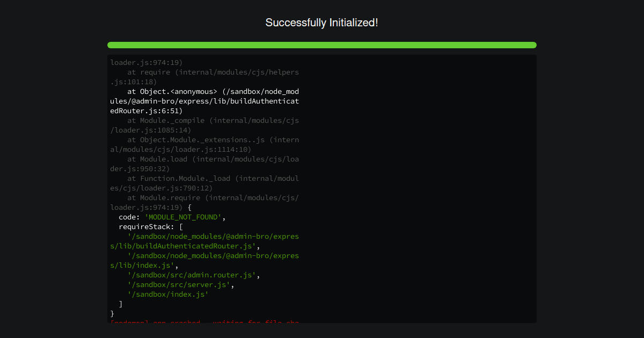Open the '/sandbox/src/admin.router.js' file path

[x=191, y=275]
